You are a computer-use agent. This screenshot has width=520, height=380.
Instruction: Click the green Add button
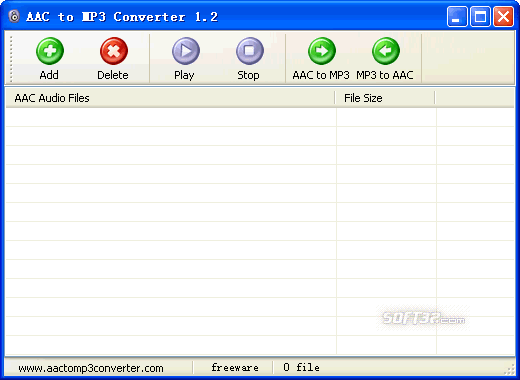49,58
